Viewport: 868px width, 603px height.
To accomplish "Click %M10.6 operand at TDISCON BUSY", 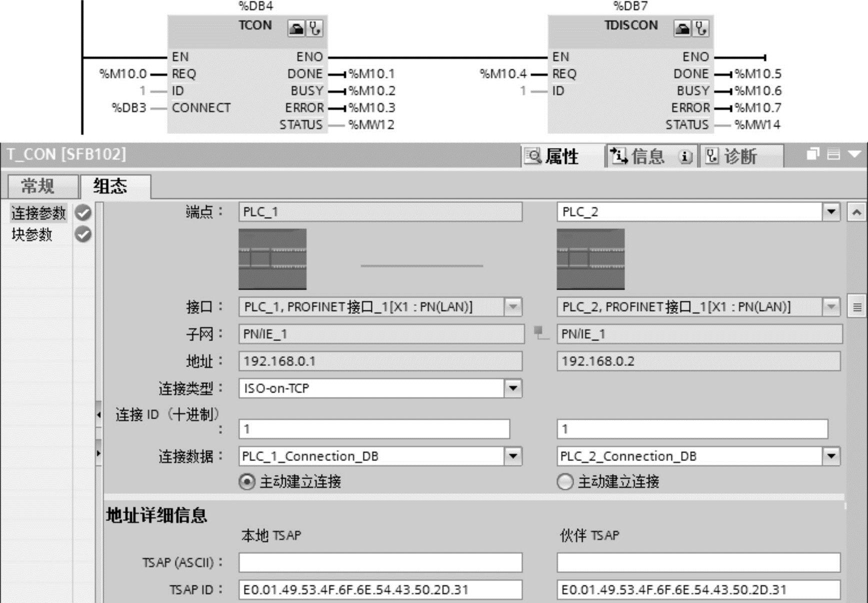I will tap(758, 91).
